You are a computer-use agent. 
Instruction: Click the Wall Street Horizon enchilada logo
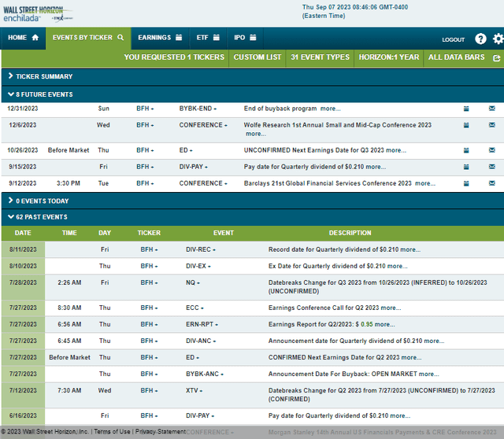(38, 14)
